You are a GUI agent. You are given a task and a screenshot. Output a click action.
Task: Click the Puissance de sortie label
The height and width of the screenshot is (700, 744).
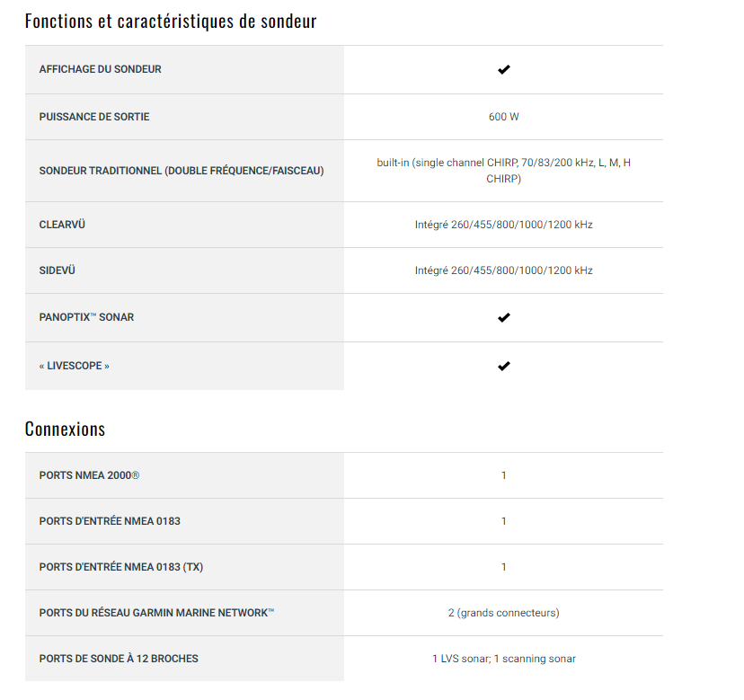(94, 117)
